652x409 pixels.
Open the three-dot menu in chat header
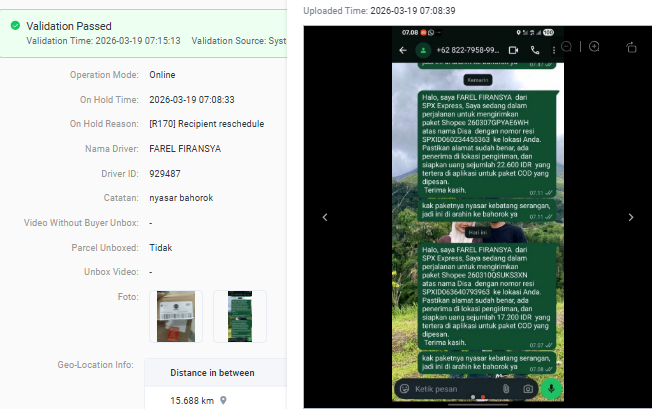tap(553, 50)
